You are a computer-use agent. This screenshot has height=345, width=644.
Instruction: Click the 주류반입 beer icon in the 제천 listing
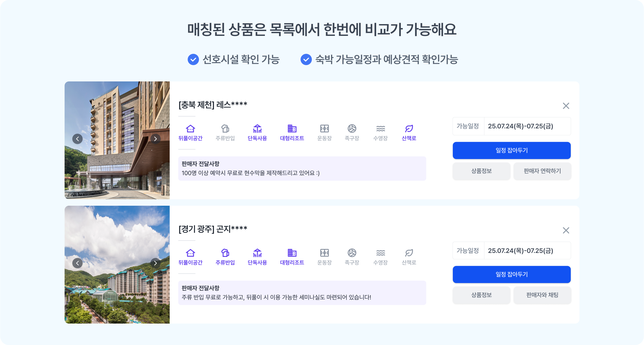(225, 129)
